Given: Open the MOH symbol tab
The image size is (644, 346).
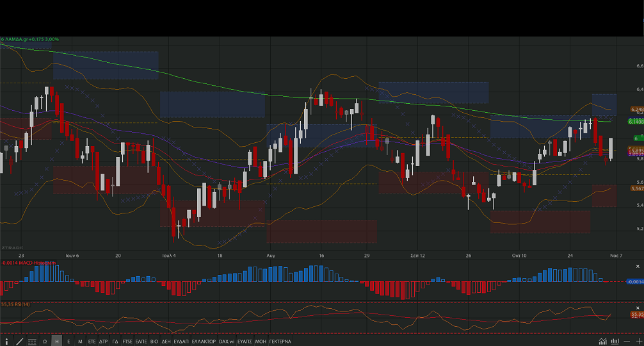Looking at the screenshot, I should [x=261, y=341].
